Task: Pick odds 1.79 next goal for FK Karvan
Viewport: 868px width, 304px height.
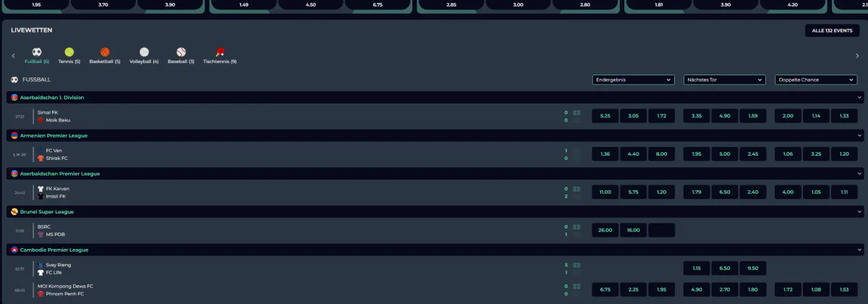Action: [x=697, y=193]
